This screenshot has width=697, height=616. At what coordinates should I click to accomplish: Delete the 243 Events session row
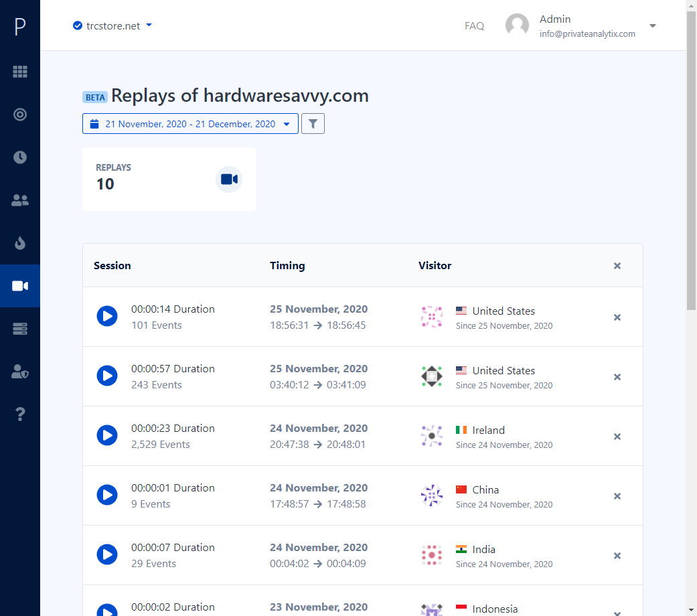coord(617,377)
